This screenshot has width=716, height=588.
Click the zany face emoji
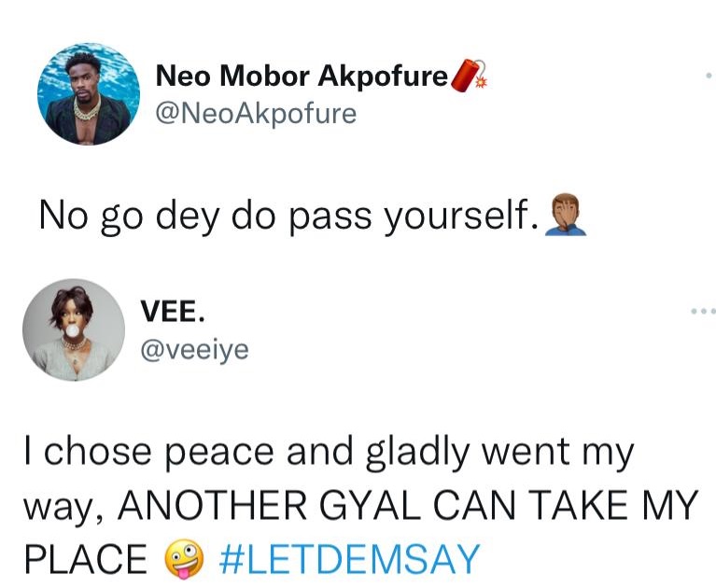[184, 559]
